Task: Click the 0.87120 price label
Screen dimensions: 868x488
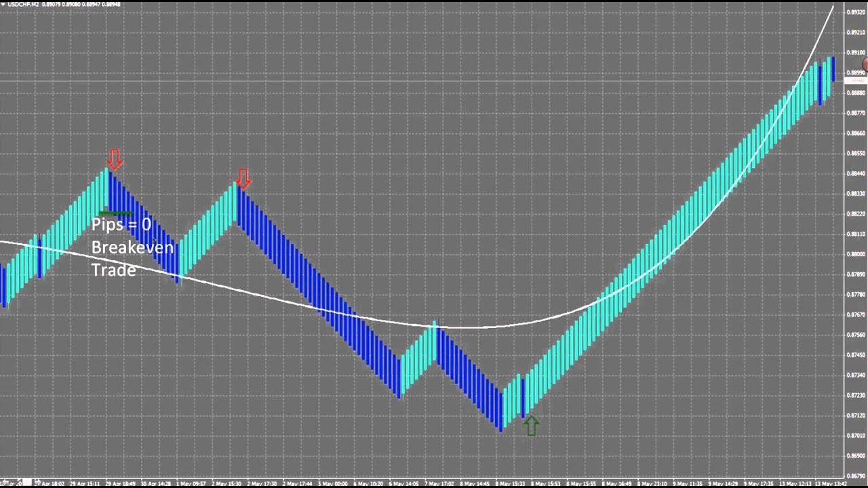Action: [x=856, y=415]
